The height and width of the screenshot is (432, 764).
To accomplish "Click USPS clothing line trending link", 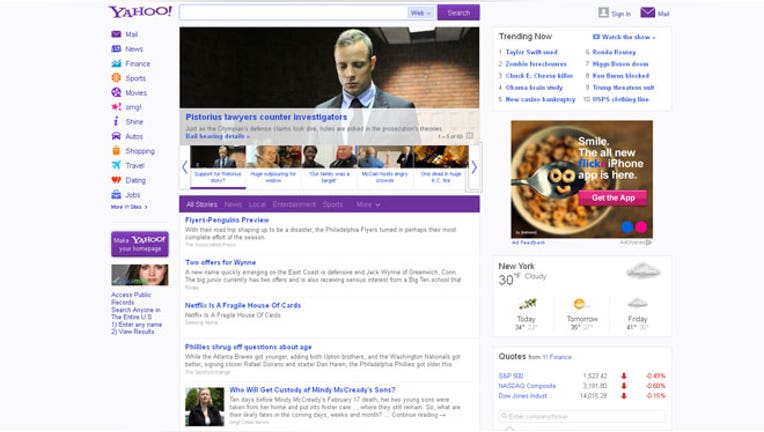I will (x=620, y=99).
